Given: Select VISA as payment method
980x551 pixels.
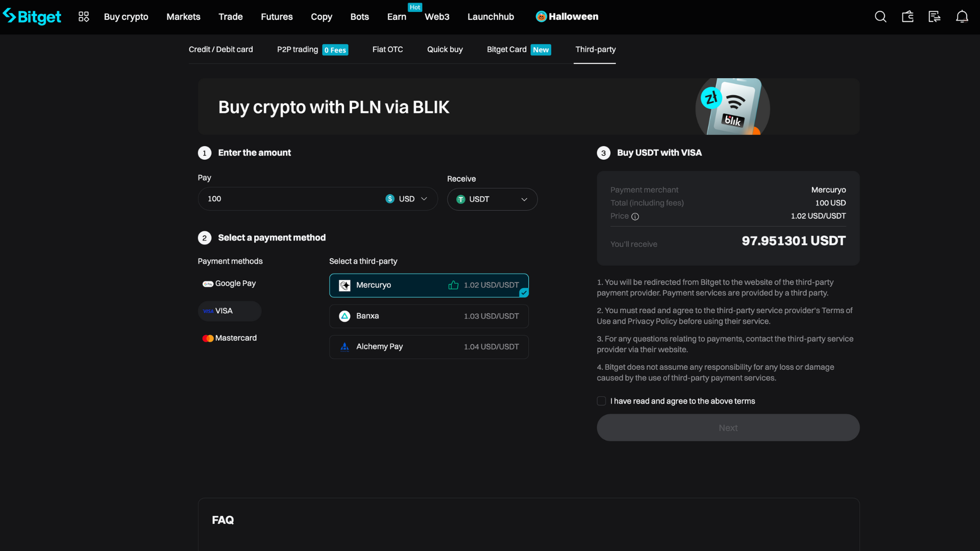Looking at the screenshot, I should point(229,311).
